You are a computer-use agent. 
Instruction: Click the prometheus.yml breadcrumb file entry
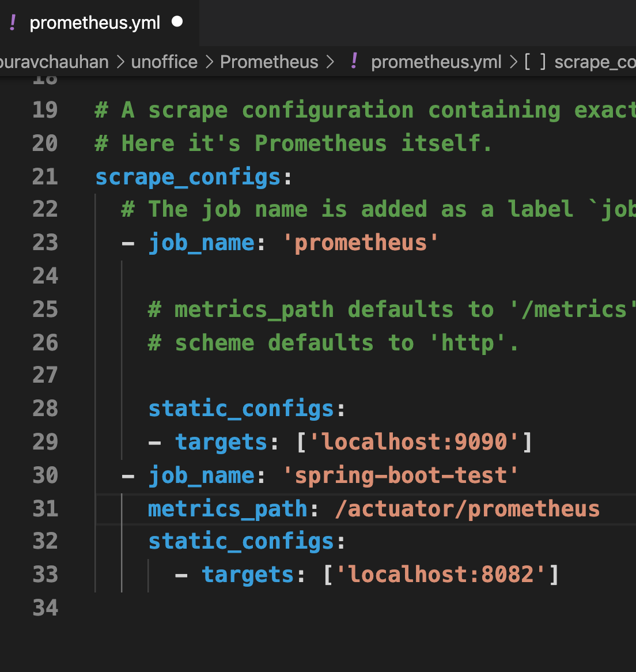436,62
